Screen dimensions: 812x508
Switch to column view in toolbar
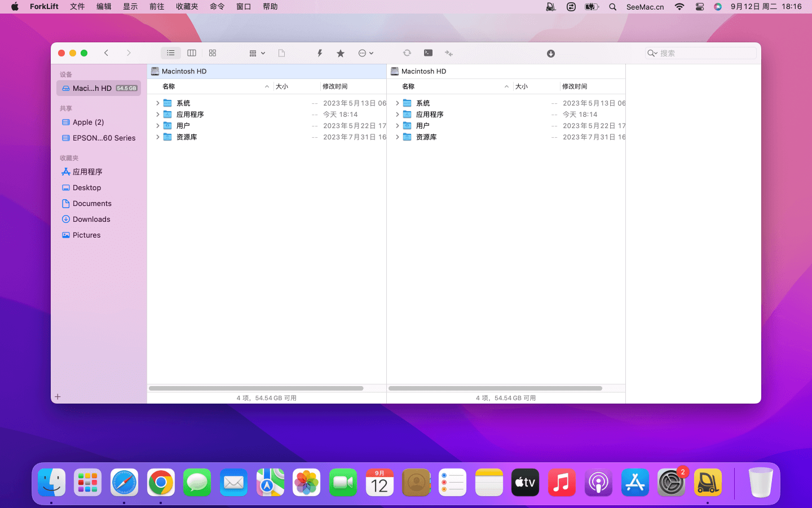click(x=192, y=53)
